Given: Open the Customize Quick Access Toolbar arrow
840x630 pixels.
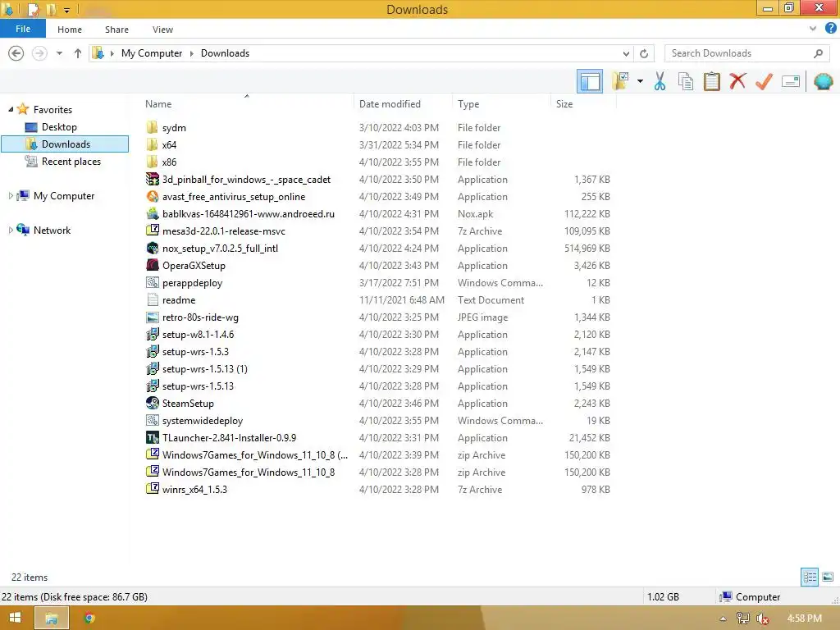Looking at the screenshot, I should click(66, 10).
